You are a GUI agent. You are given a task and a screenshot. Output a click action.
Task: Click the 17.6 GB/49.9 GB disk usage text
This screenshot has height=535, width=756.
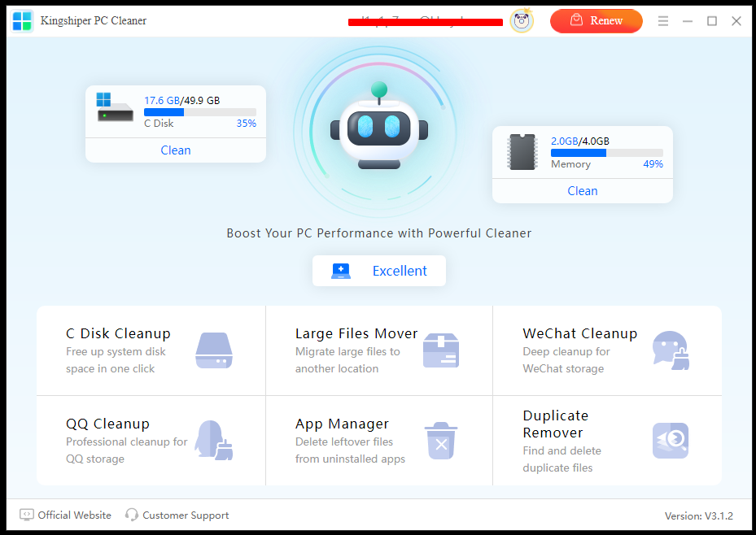[181, 101]
